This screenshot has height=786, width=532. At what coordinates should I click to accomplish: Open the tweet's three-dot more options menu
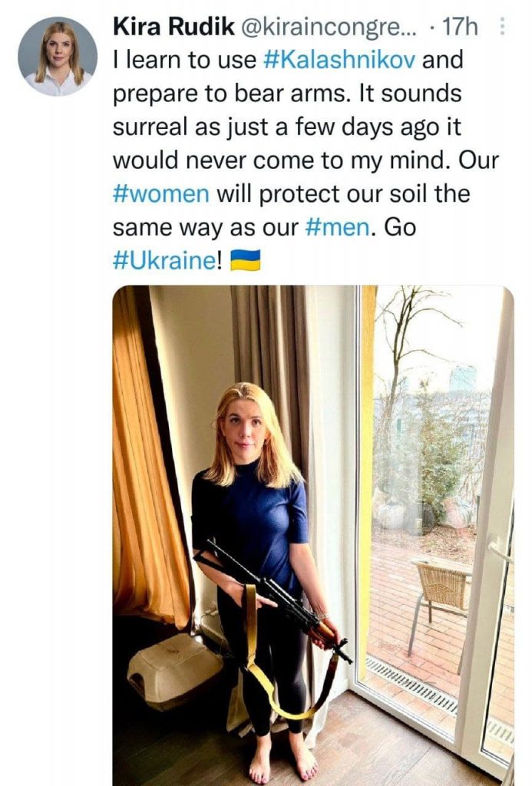click(503, 28)
